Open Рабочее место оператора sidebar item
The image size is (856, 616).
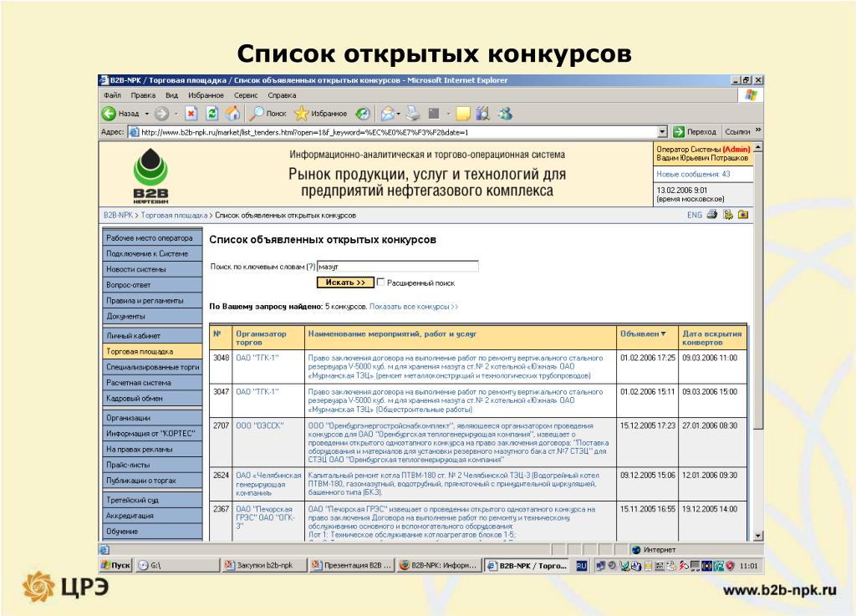[152, 238]
